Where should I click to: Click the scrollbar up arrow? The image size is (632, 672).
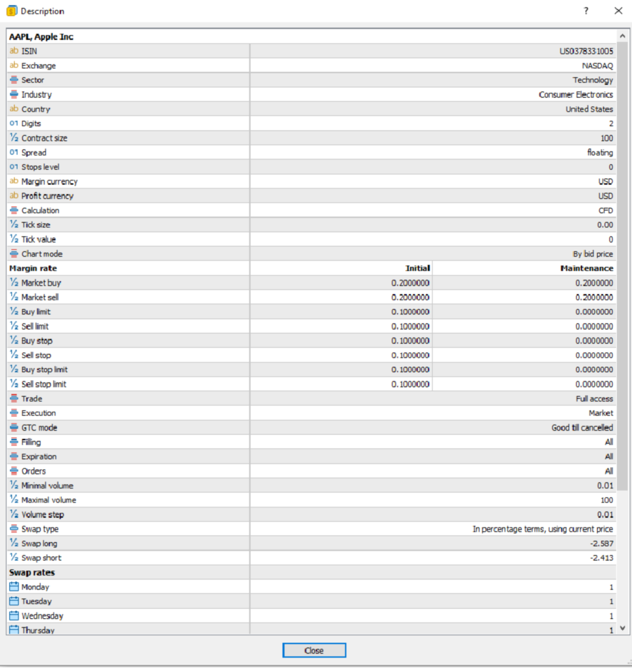(x=623, y=37)
